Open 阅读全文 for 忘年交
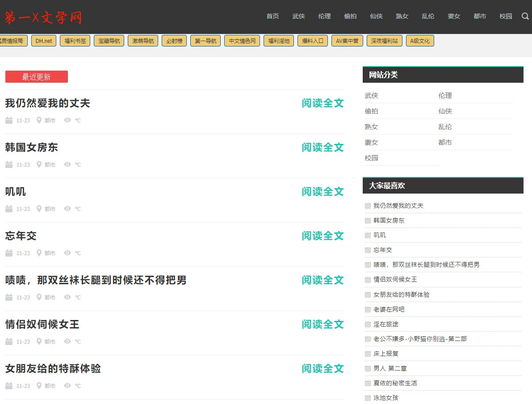Viewport: 532px width, 404px height. click(x=323, y=236)
